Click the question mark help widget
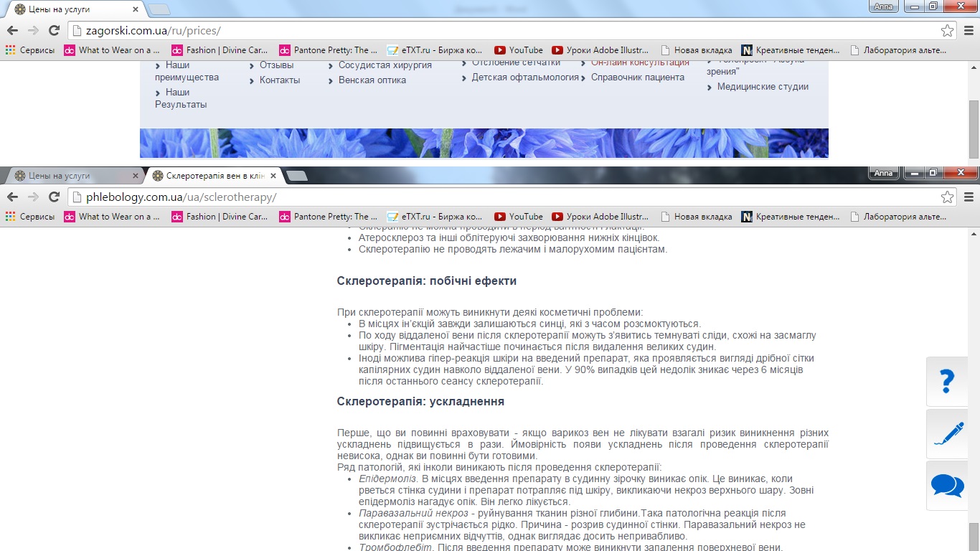Image resolution: width=980 pixels, height=551 pixels. [x=947, y=380]
